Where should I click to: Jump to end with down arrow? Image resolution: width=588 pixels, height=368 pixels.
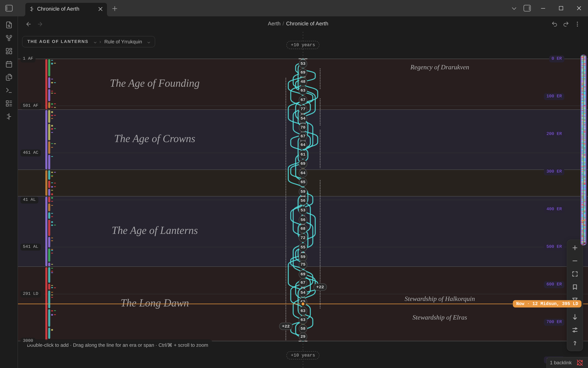click(x=575, y=317)
